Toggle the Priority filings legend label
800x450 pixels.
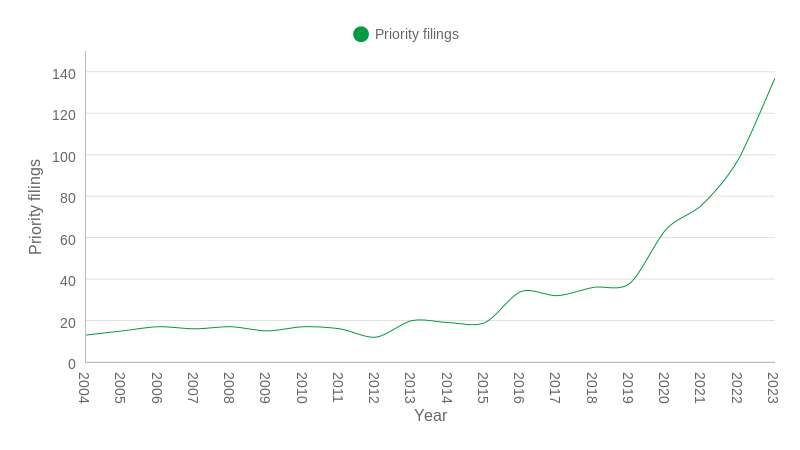[416, 34]
